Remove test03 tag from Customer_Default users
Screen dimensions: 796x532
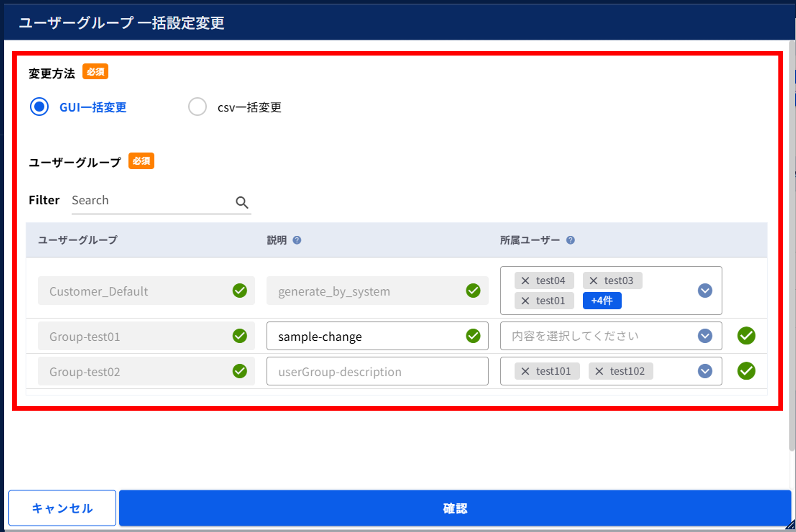(x=593, y=281)
